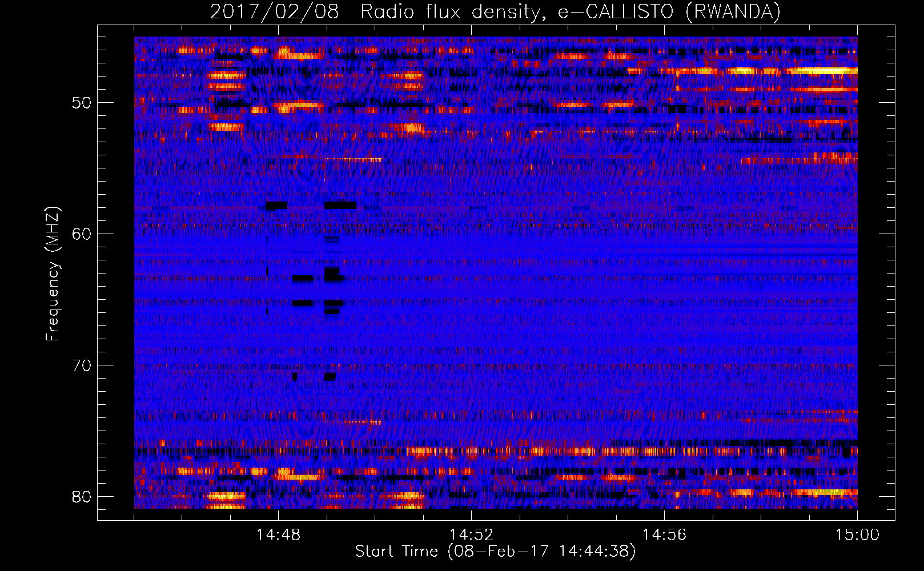Click the plot title 'Radio flux density, e-CALLISTO (RWANDA)'
The width and height of the screenshot is (924, 571).
point(571,12)
